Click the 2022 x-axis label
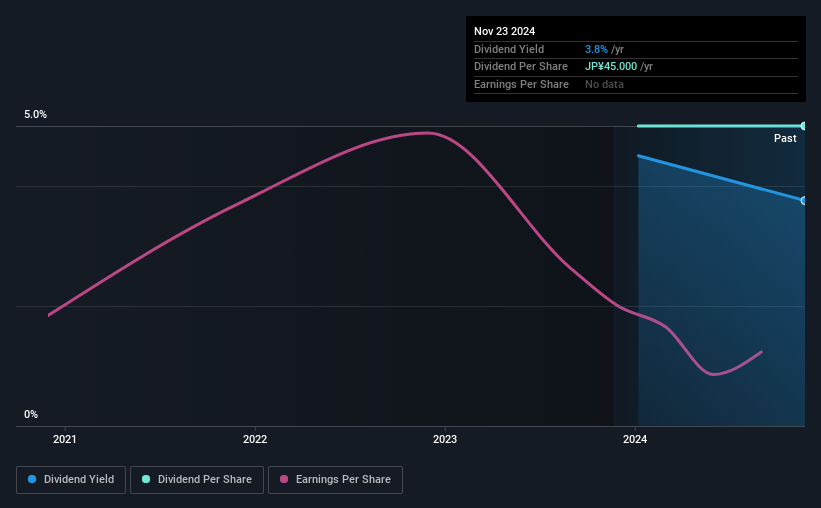The image size is (821, 508). (x=255, y=438)
